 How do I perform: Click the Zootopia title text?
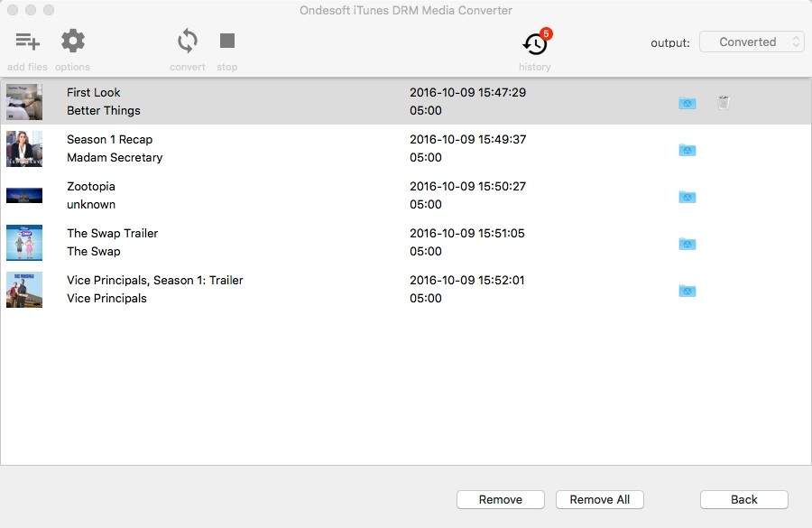91,187
